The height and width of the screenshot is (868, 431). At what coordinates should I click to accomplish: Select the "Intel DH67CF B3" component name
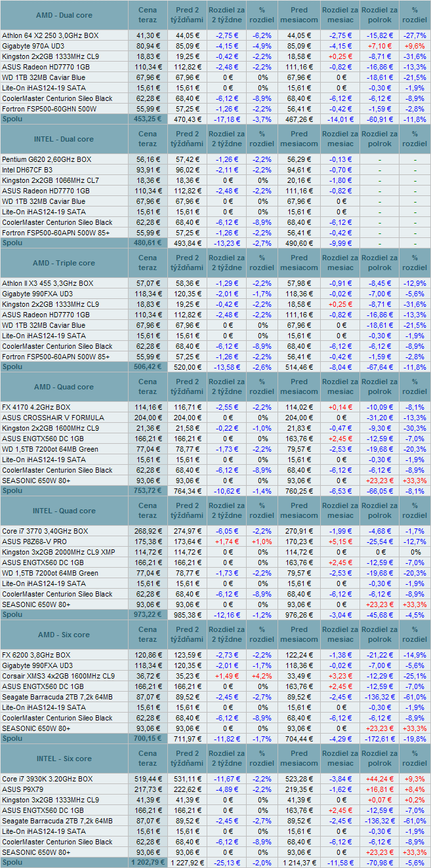coord(28,170)
